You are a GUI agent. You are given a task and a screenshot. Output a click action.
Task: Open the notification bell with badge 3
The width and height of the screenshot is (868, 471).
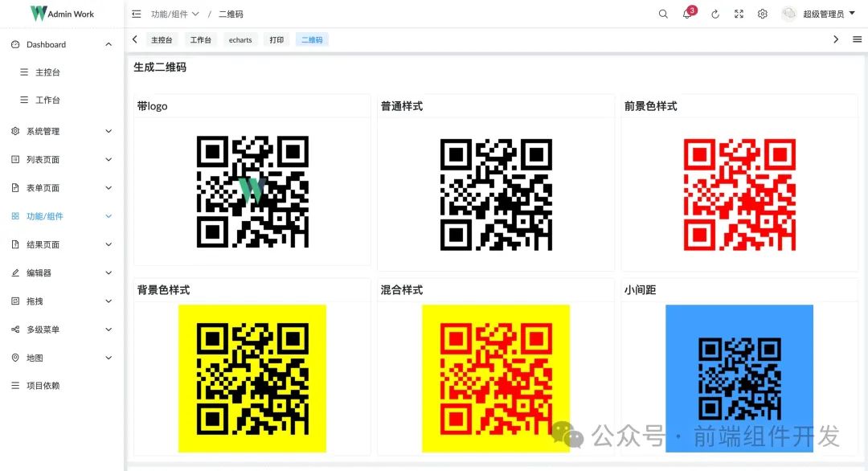coord(687,14)
